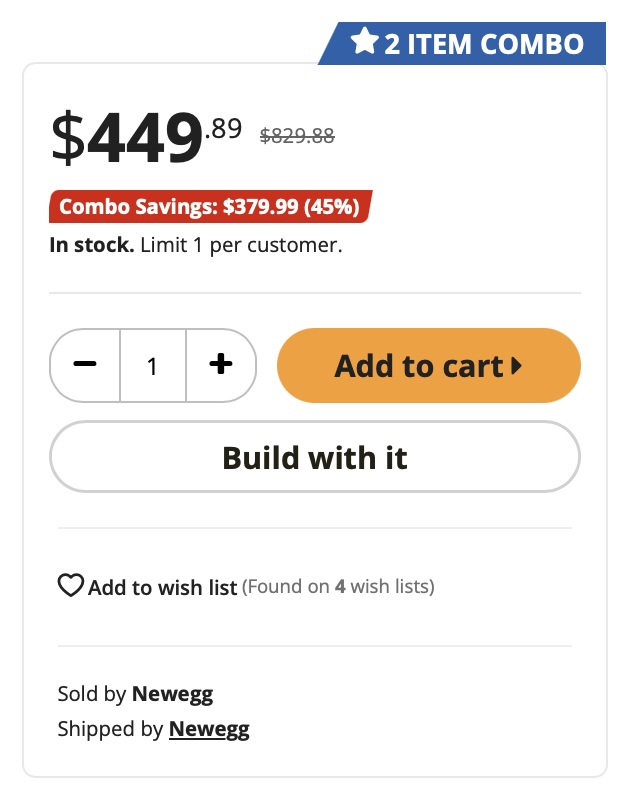Click the heart wish list icon
The image size is (640, 800).
(x=70, y=586)
